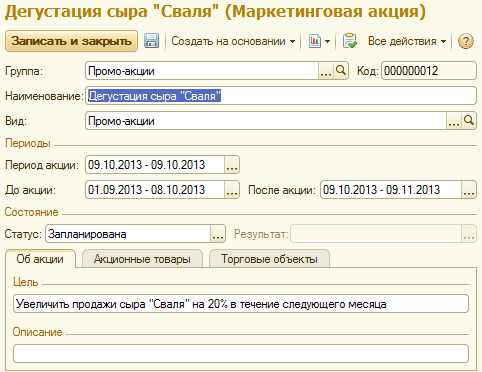Click ellipsis button in Вид field
The image size is (482, 372).
[x=454, y=120]
